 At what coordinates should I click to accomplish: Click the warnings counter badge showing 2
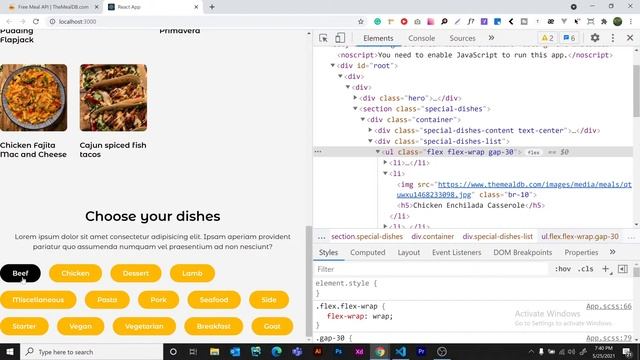tap(547, 38)
